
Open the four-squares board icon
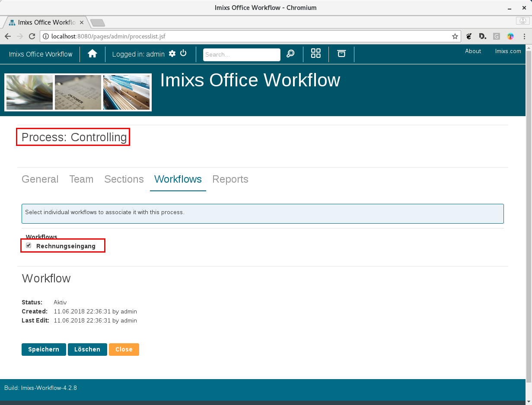point(316,54)
